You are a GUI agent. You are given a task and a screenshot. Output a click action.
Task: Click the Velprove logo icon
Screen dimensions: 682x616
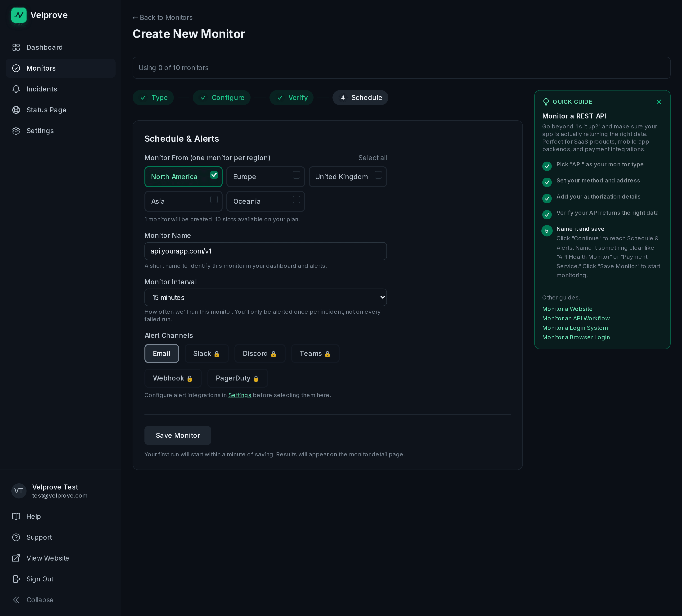(x=19, y=15)
